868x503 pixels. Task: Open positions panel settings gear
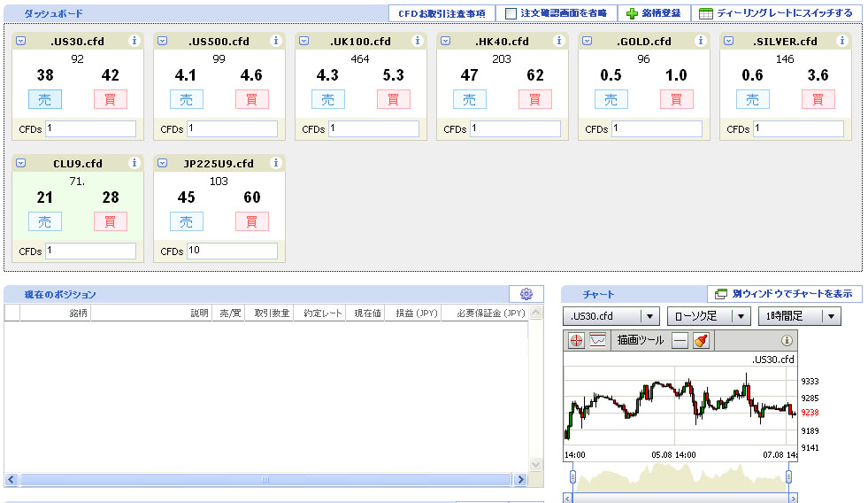click(x=526, y=294)
